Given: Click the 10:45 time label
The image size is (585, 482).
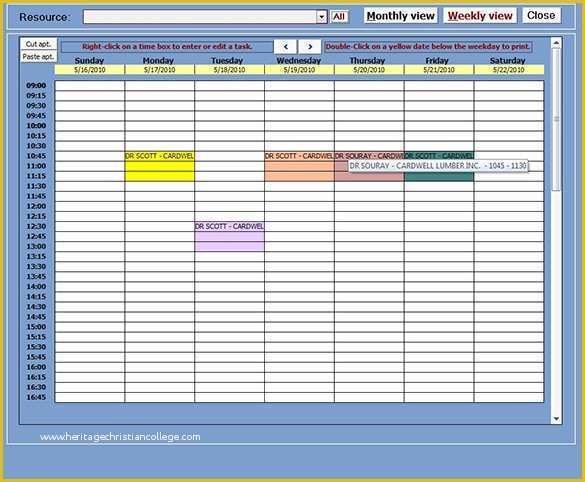Looking at the screenshot, I should [x=36, y=156].
